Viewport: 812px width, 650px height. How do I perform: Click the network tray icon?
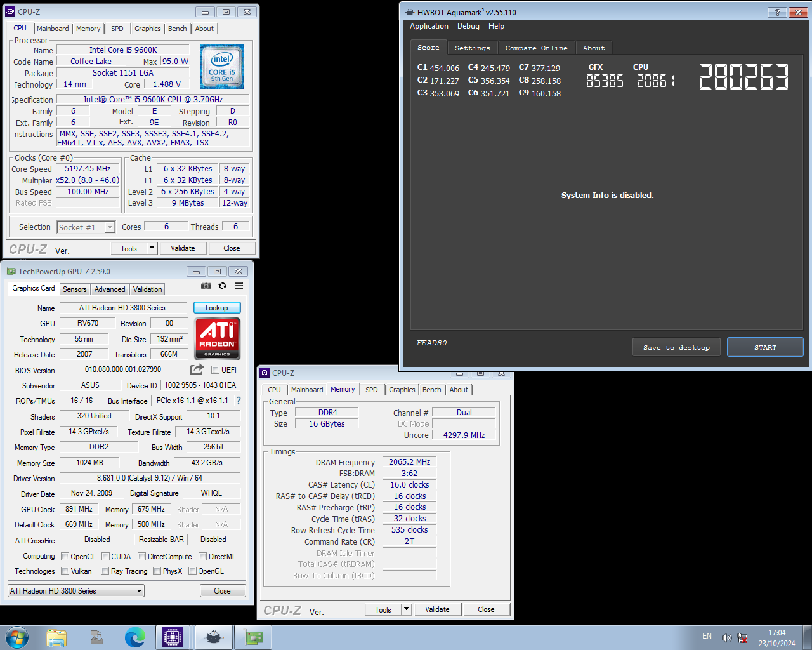[742, 638]
